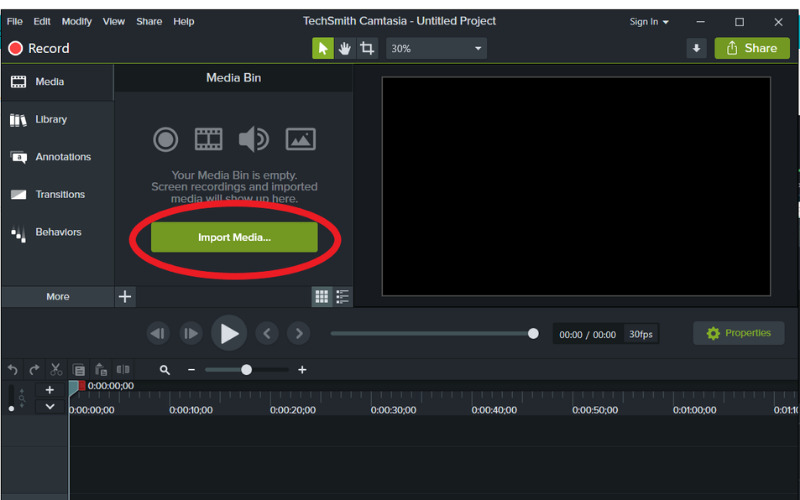800x500 pixels.
Task: Click the recording circle icon in Media Bin
Action: [x=166, y=139]
